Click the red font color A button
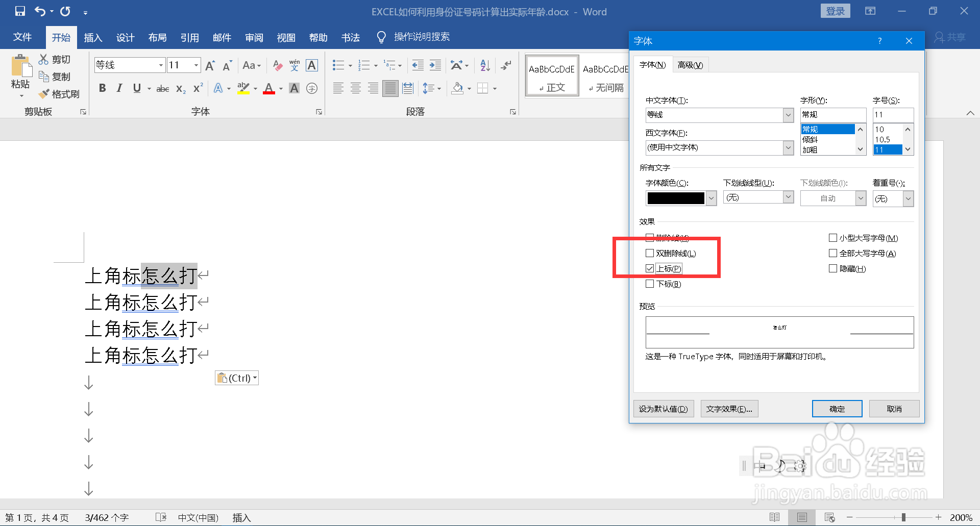Screen dimensions: 980x526 [x=269, y=88]
